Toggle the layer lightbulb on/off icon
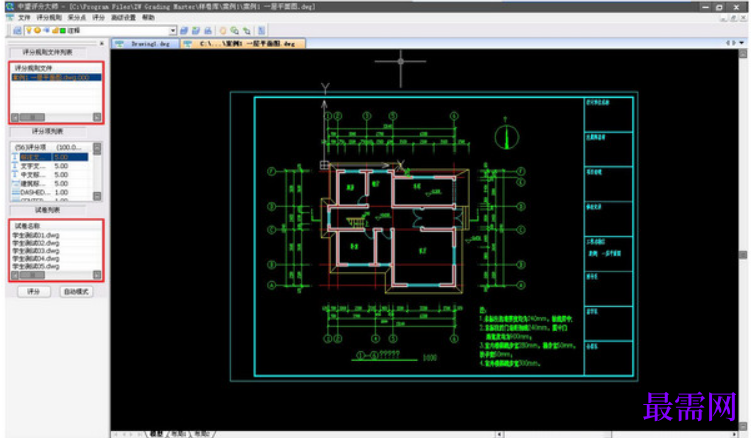 click(29, 30)
